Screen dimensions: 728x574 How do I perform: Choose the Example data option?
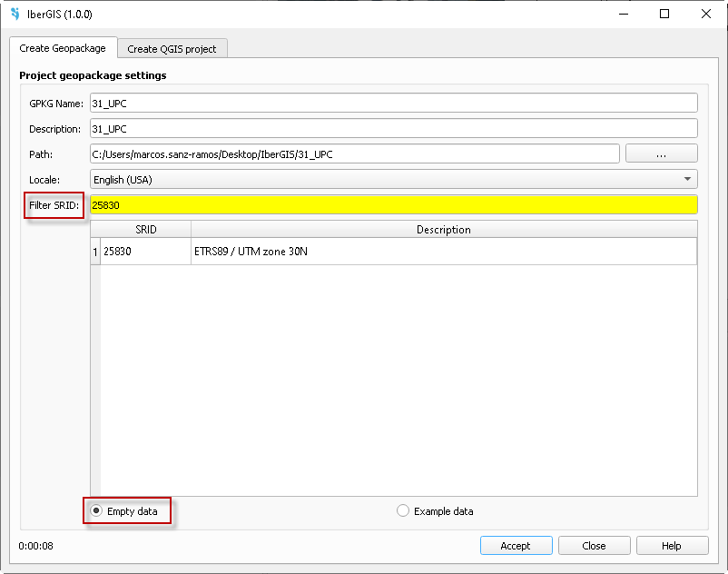pyautogui.click(x=403, y=511)
